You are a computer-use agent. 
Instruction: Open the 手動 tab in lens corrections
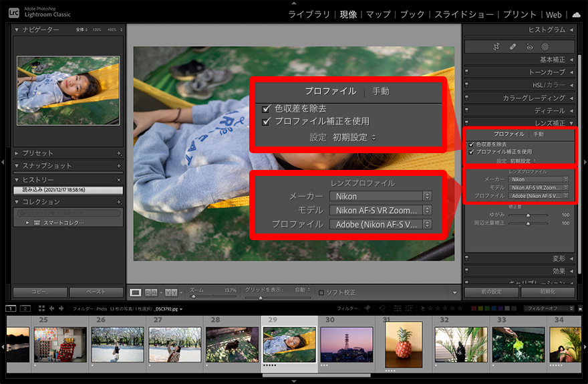[x=538, y=134]
